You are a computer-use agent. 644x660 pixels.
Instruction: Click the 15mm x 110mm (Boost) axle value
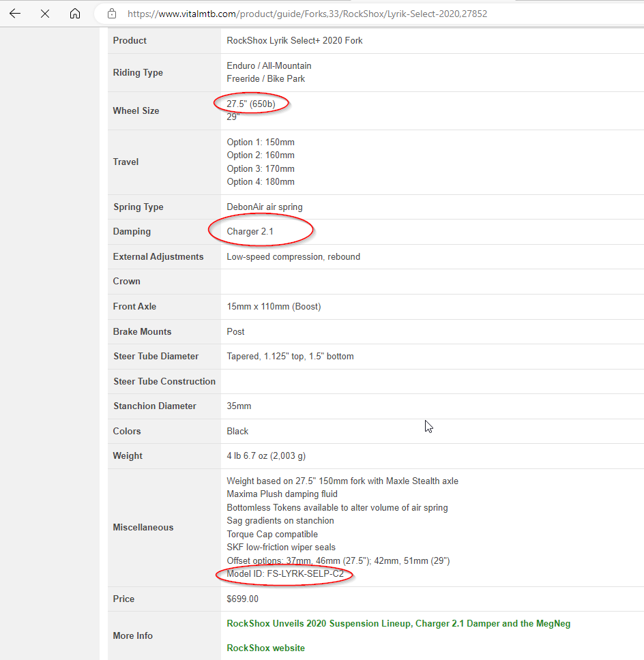274,306
